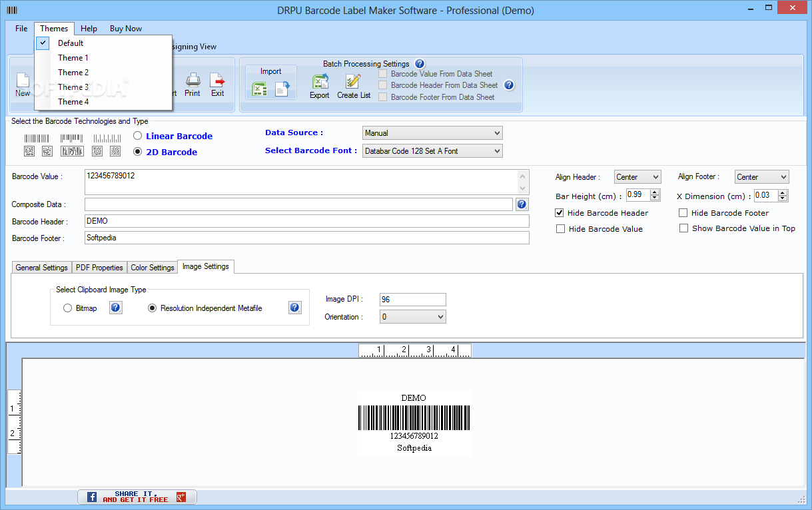Image resolution: width=812 pixels, height=510 pixels.
Task: Increase Bar Height with up arrow
Action: [x=655, y=192]
